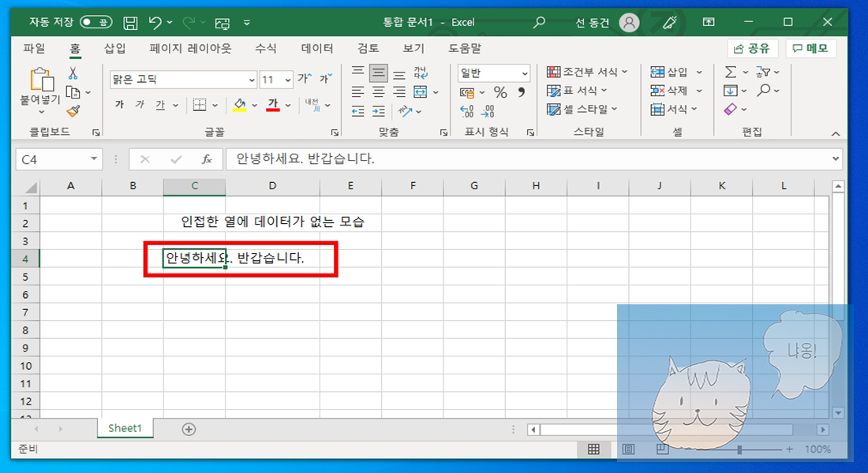Open the 파일 menu
868x473 pixels.
34,49
